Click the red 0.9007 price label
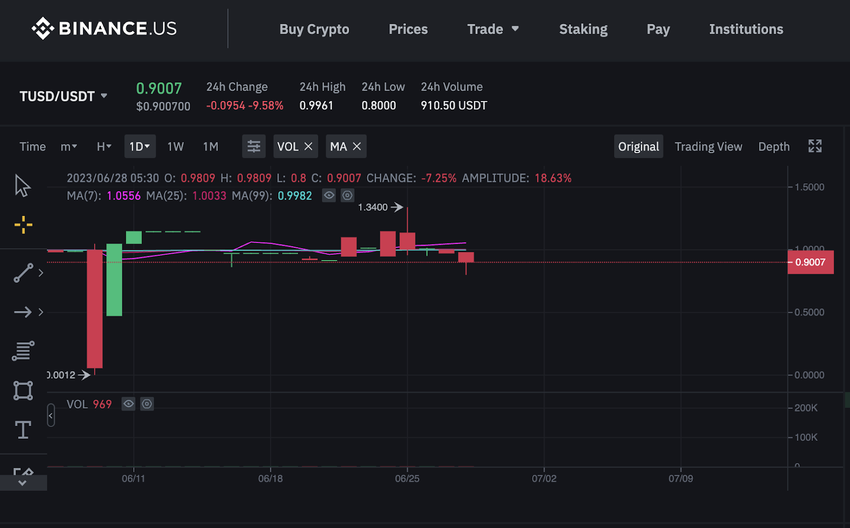The image size is (850, 528). (x=810, y=262)
